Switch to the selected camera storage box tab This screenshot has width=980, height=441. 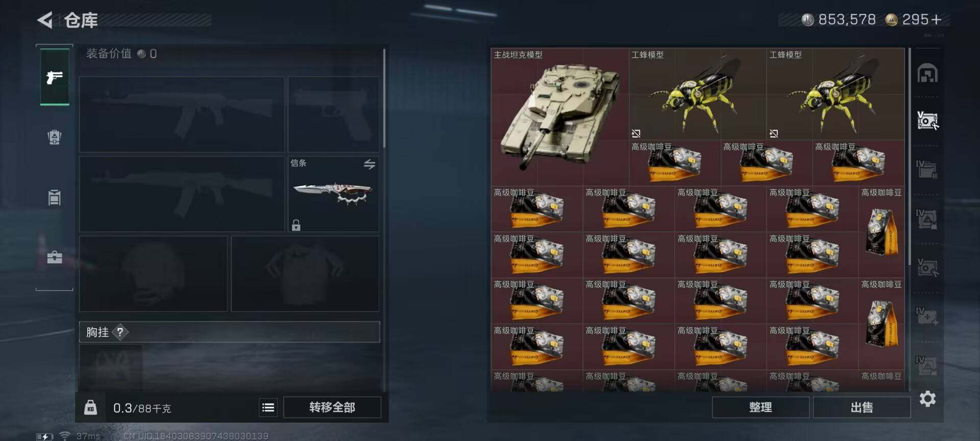pos(927,120)
